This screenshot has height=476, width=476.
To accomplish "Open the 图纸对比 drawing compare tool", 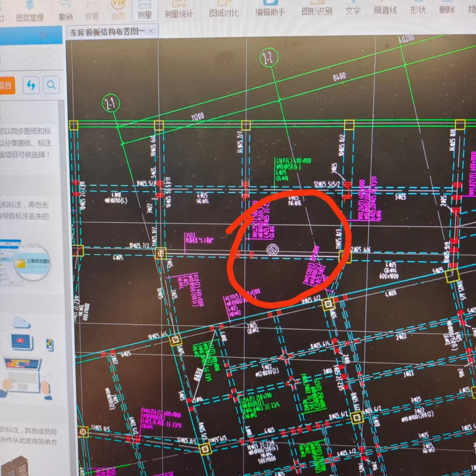I will pos(224,9).
